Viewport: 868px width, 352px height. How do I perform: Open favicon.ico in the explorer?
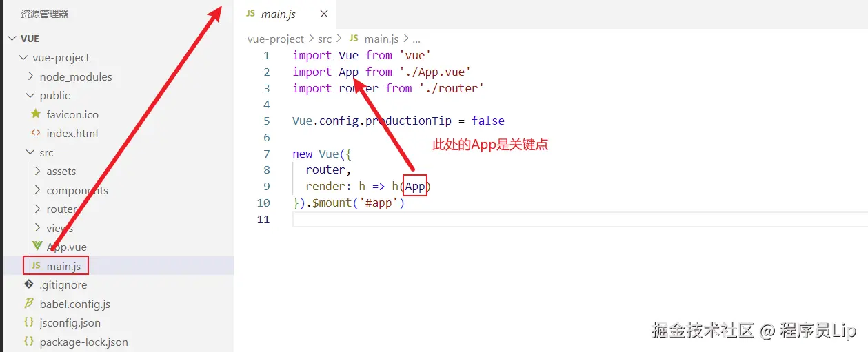pos(72,114)
